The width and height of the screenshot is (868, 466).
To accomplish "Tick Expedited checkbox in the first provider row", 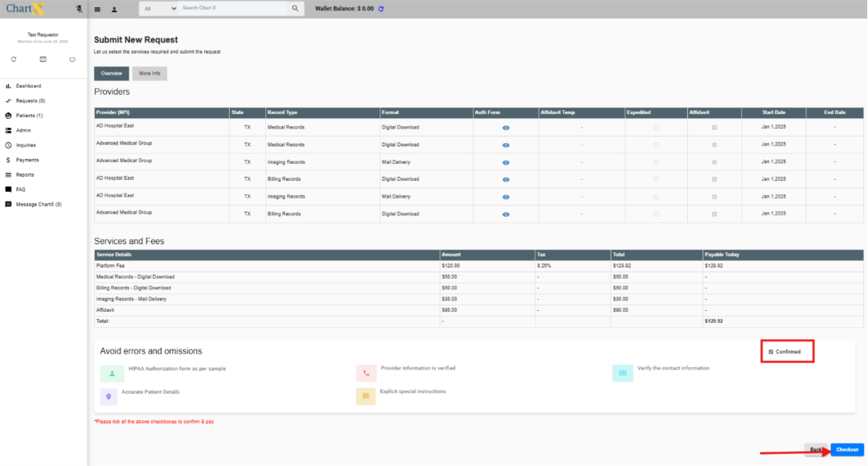I will pyautogui.click(x=656, y=128).
